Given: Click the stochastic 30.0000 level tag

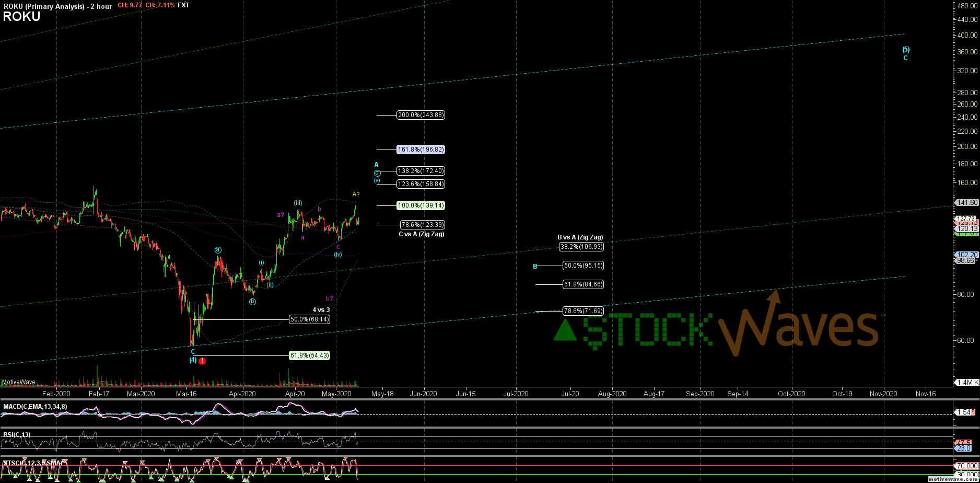Looking at the screenshot, I should point(966,474).
